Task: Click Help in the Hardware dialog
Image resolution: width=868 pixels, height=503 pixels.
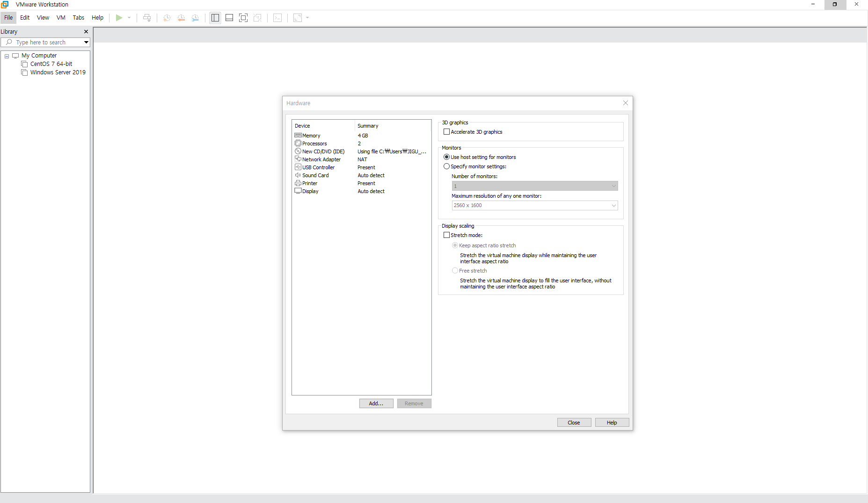Action: 612,423
